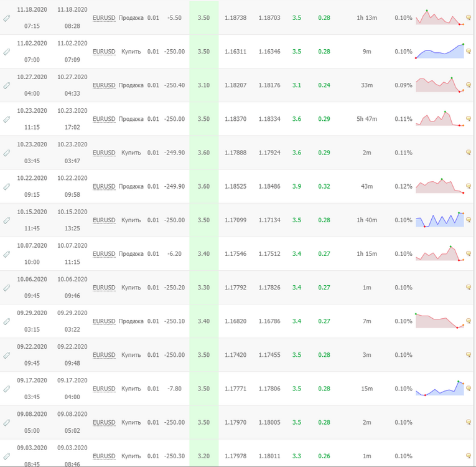476x467 pixels.
Task: Open comment bubble on the 11.02.2020 trade row
Action: pos(469,51)
